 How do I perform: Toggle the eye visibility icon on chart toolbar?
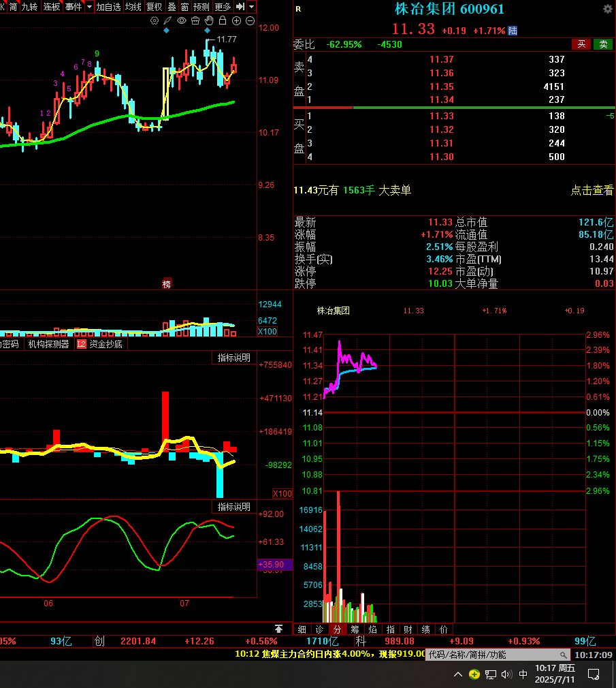tap(182, 20)
